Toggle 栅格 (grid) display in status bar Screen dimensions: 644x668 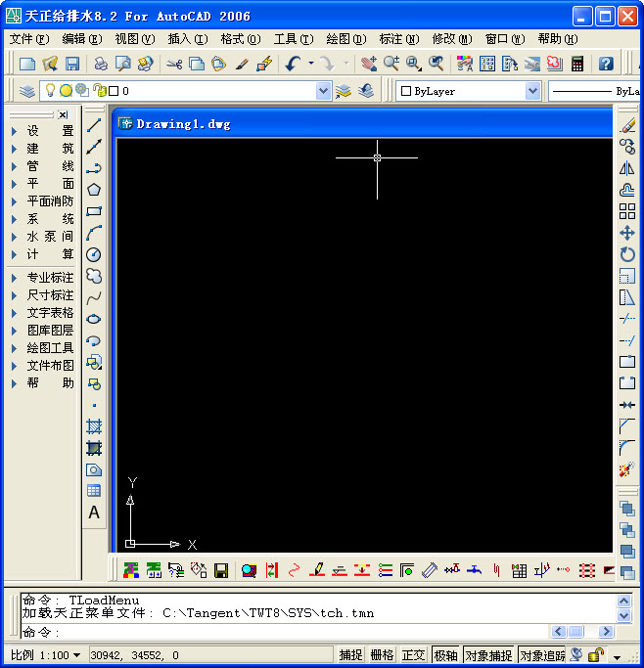coord(382,655)
